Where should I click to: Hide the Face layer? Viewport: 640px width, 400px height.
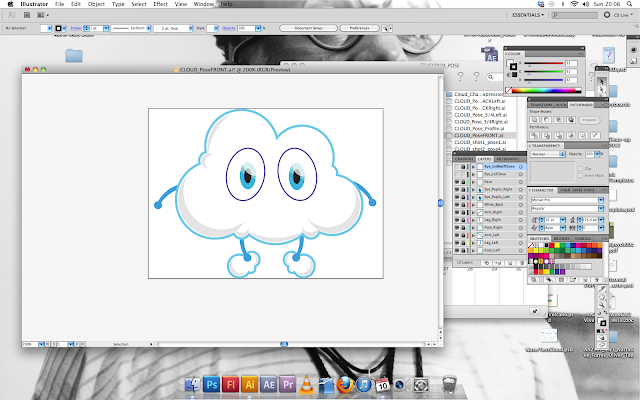click(457, 182)
